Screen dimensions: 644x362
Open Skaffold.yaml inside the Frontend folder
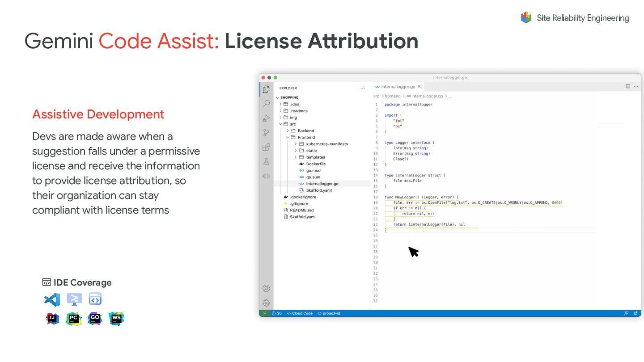click(x=318, y=190)
